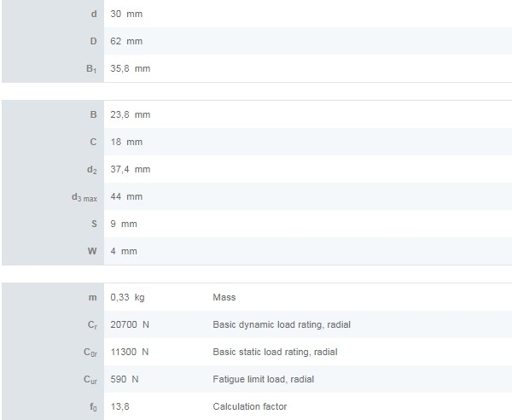
Task: Select the mass value 0,33 kg
Action: (127, 297)
